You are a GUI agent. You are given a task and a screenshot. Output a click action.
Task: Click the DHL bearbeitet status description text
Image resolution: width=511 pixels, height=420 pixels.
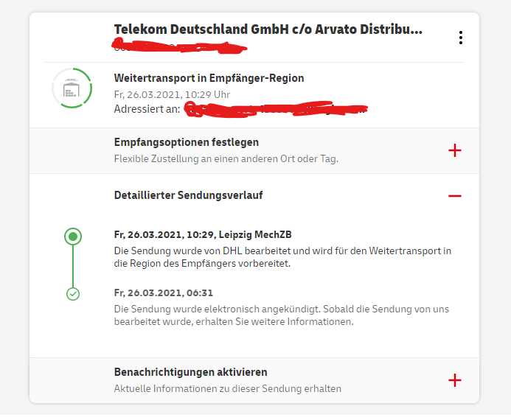(x=282, y=257)
